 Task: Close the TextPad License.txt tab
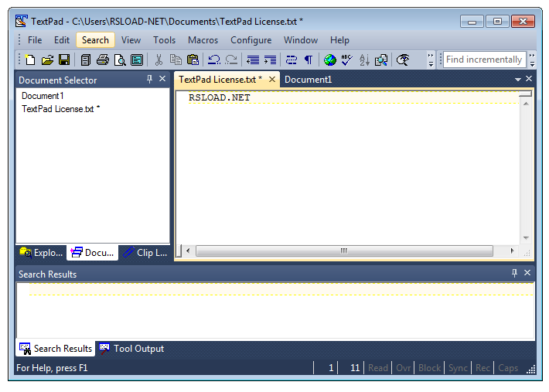coord(272,80)
